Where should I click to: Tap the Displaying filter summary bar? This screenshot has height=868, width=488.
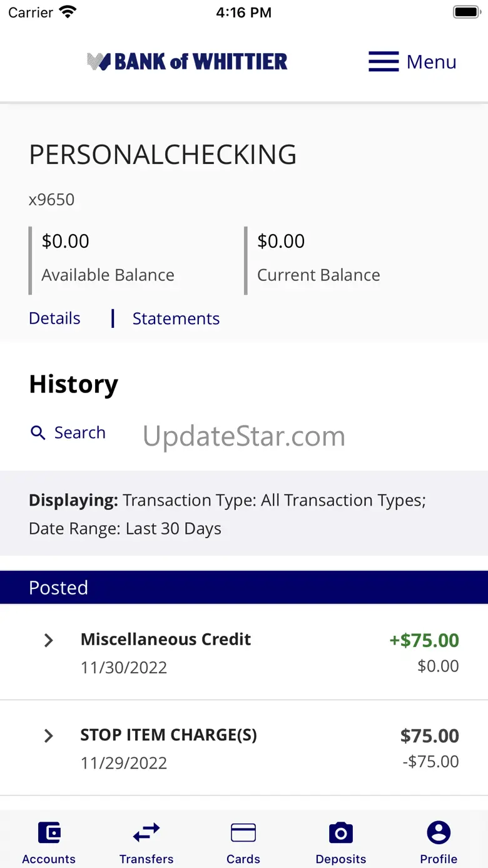click(244, 513)
